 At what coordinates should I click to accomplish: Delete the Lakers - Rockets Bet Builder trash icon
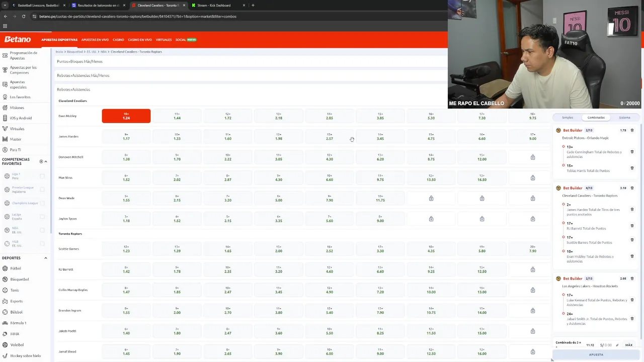point(632,279)
